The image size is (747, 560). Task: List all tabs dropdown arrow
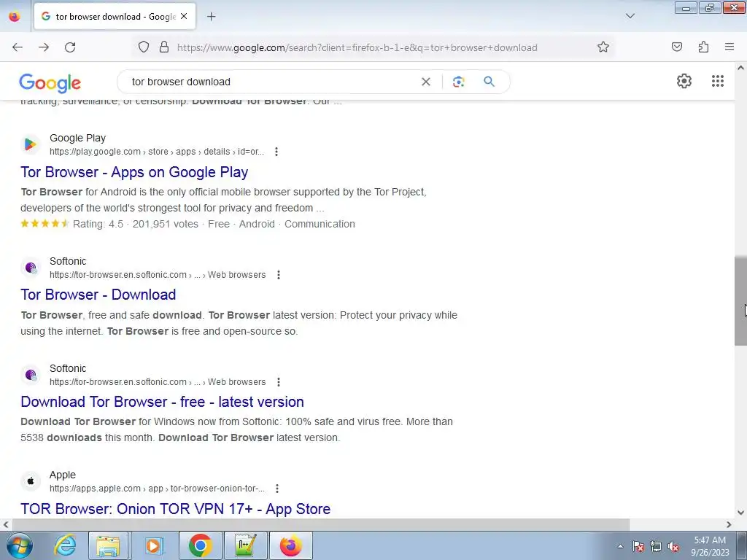coord(630,16)
